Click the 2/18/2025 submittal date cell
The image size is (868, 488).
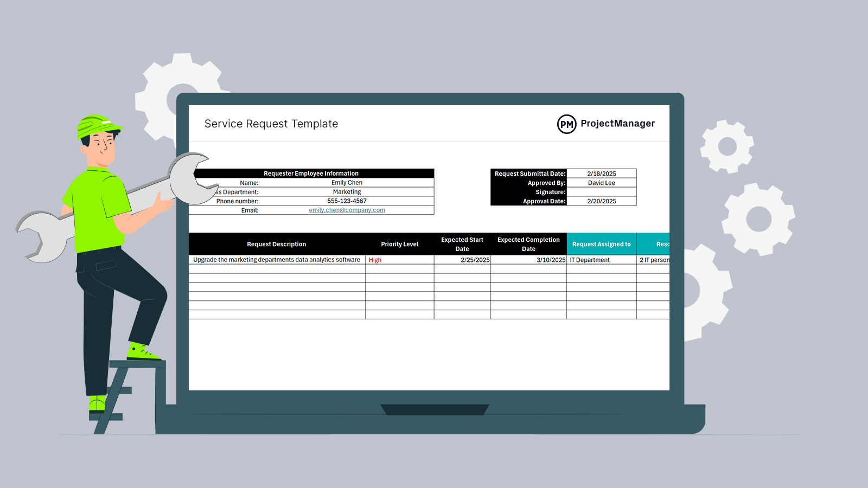601,174
